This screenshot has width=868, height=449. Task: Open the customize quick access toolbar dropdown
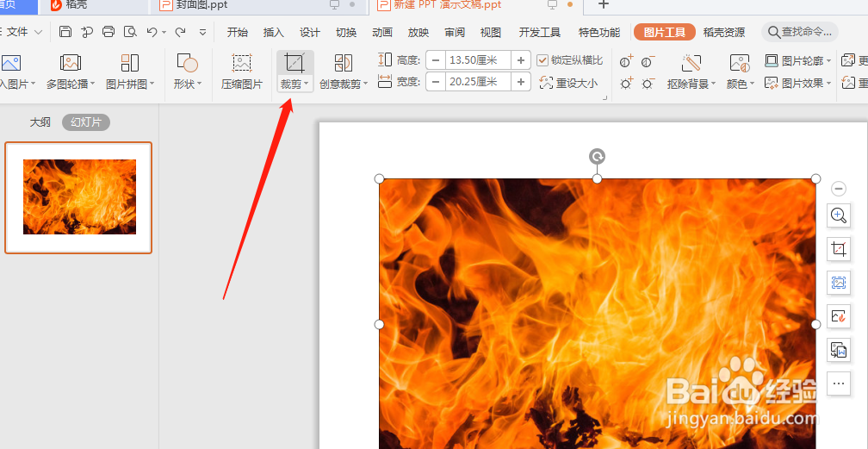coord(203,32)
